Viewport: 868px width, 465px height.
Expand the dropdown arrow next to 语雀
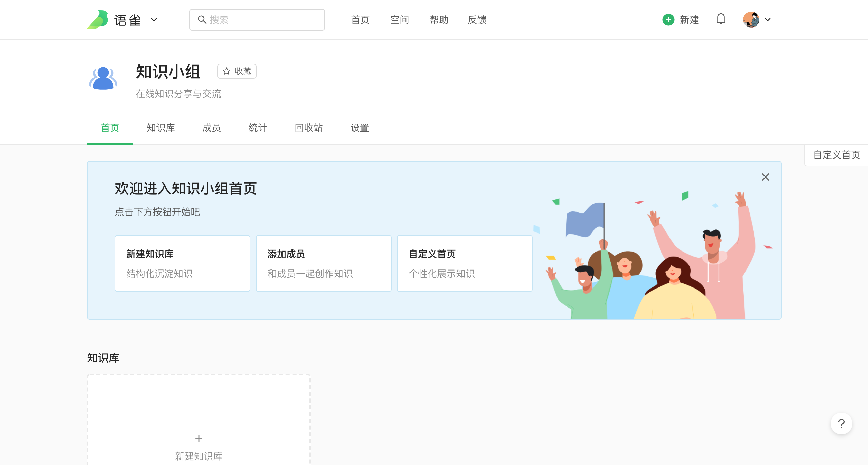pyautogui.click(x=154, y=20)
